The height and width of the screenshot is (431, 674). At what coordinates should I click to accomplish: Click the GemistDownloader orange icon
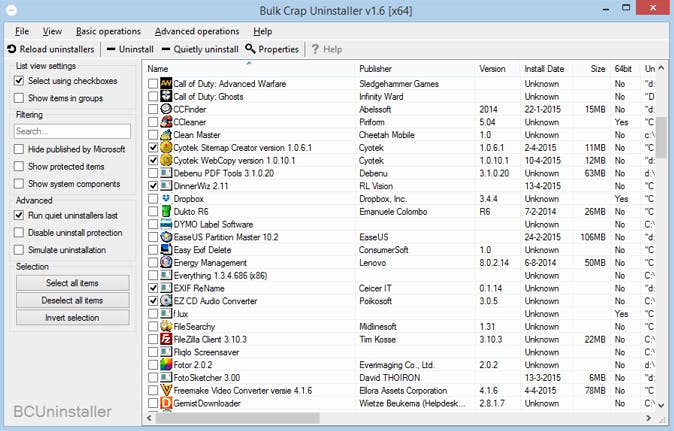coord(166,403)
